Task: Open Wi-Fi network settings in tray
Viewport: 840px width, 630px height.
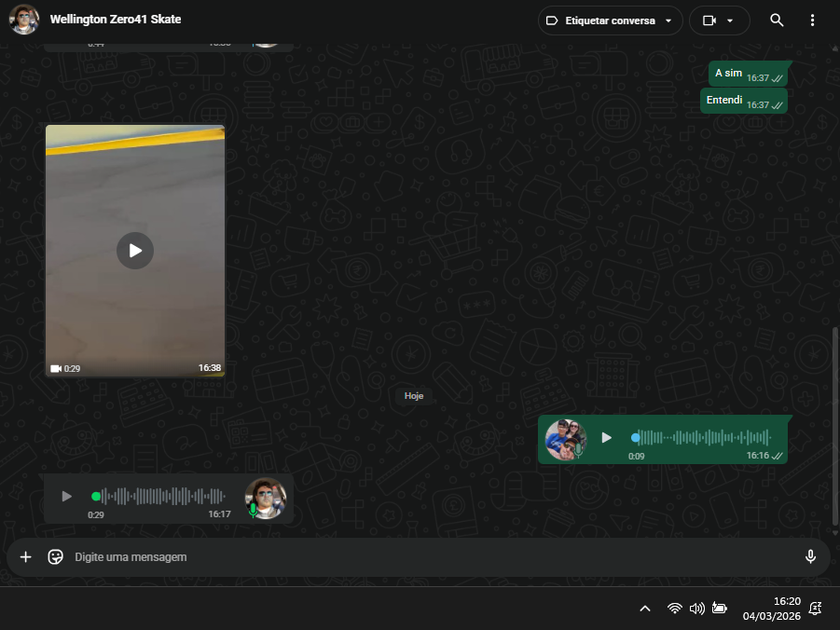Action: click(x=674, y=609)
